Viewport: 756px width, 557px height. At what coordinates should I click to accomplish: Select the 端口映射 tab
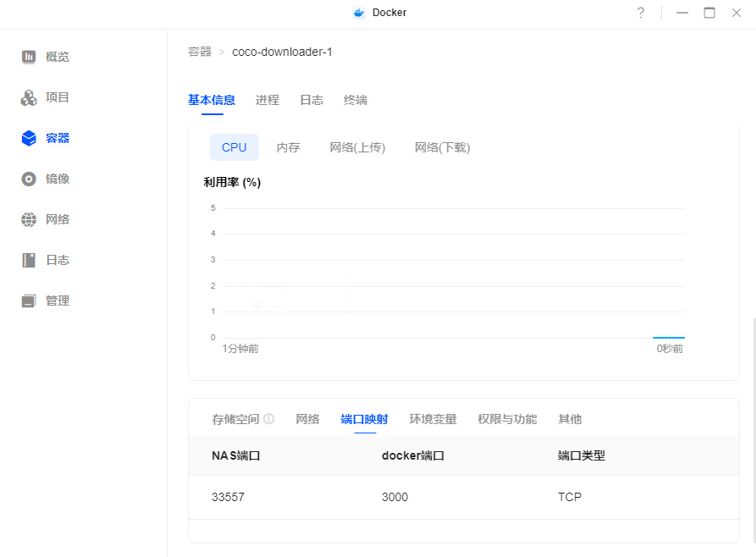coord(365,419)
